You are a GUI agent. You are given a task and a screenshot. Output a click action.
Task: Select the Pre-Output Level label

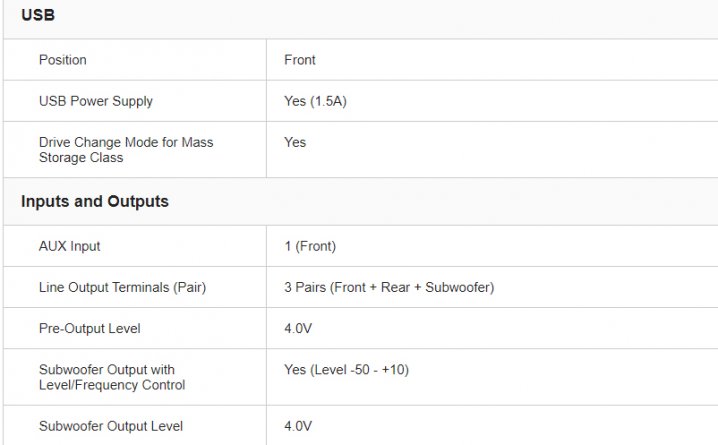[90, 328]
